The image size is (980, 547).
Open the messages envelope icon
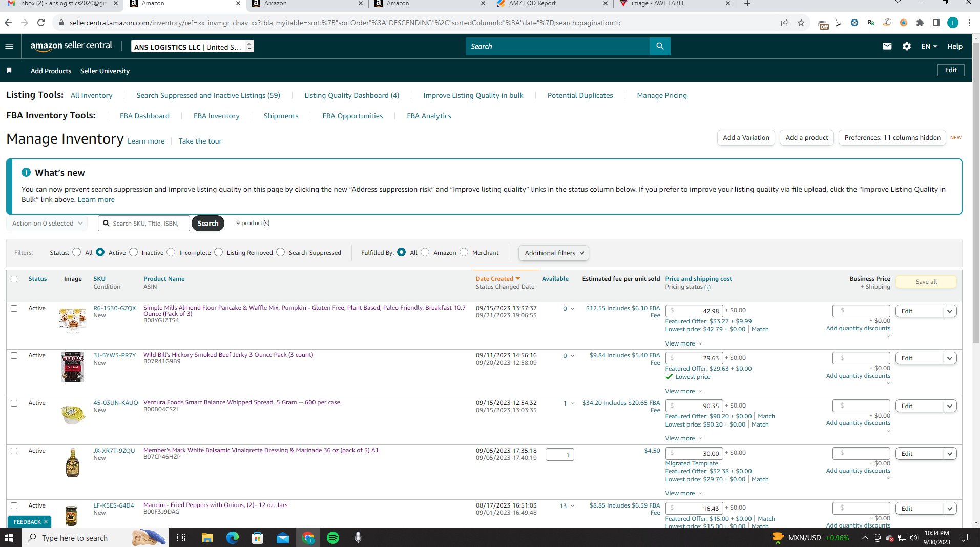887,46
